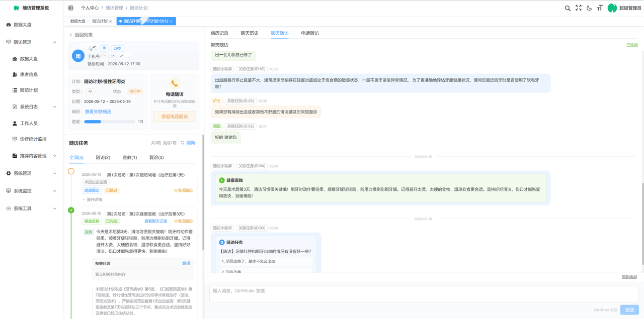Image resolution: width=644 pixels, height=319 pixels.
Task: Click 编辑 link in 相关科普 section
Action: (186, 263)
